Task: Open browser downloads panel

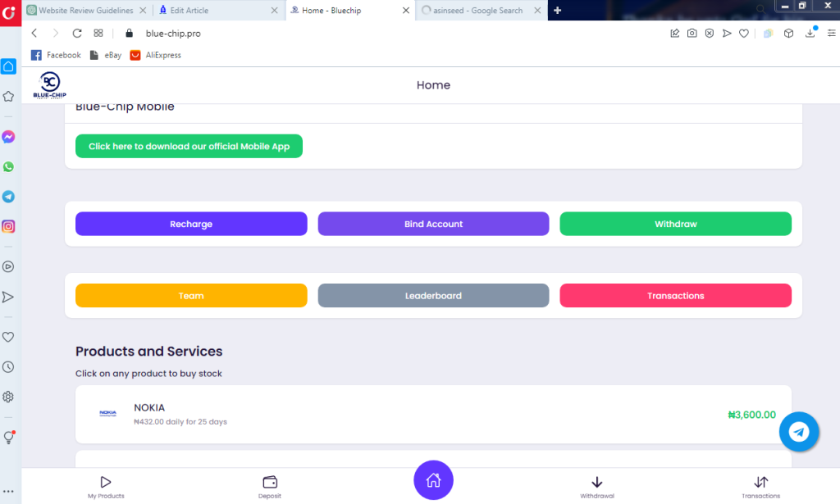Action: (810, 34)
